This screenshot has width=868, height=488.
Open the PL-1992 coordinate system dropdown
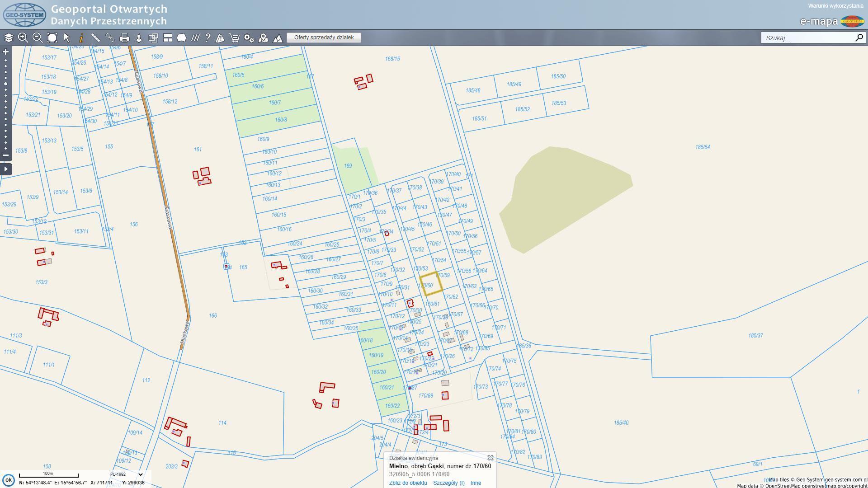point(126,474)
